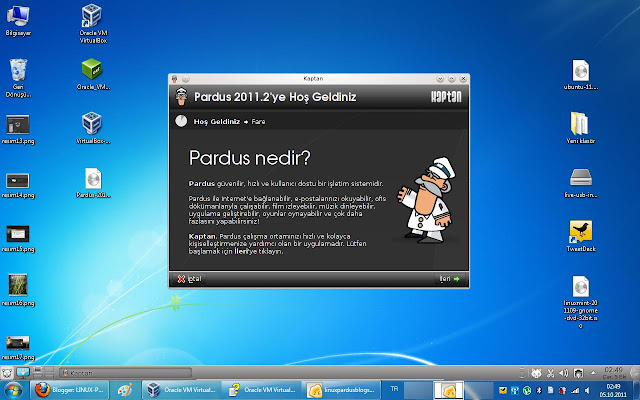Click the Windows clock showing 05.10.2011
The width and height of the screenshot is (640, 400).
click(613, 390)
